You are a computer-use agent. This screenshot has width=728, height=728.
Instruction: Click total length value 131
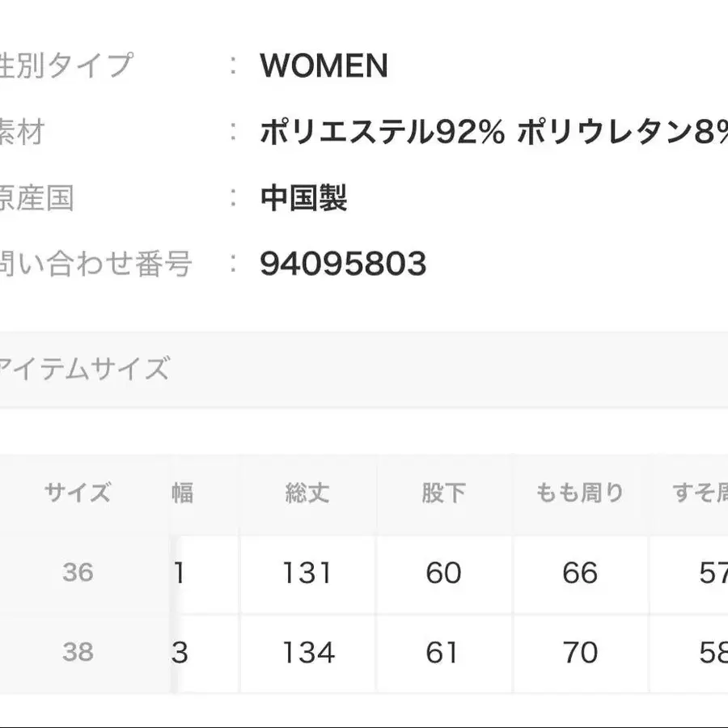307,574
